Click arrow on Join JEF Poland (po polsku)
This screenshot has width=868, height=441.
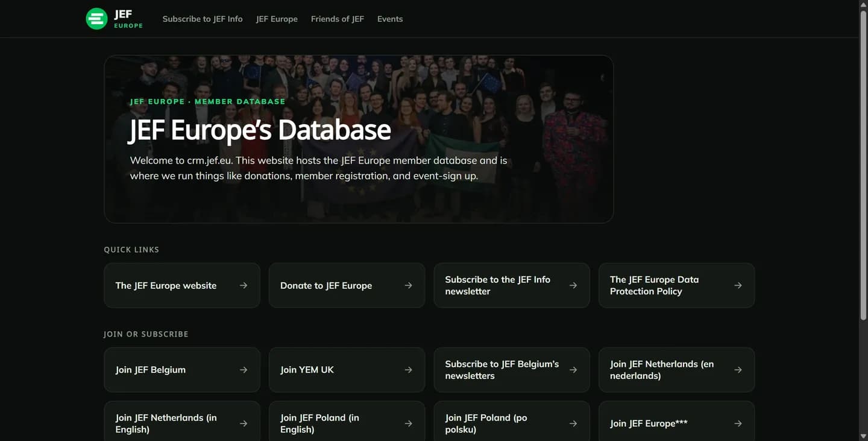coord(573,424)
